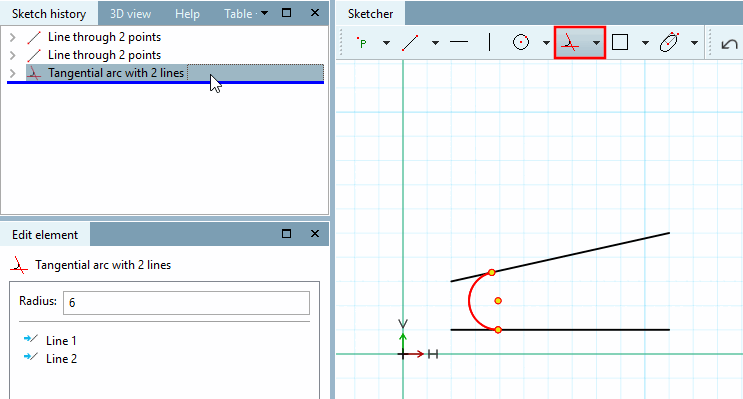Expand the Tangential arc with 2 lines item
This screenshot has height=399, width=743.
tap(13, 73)
